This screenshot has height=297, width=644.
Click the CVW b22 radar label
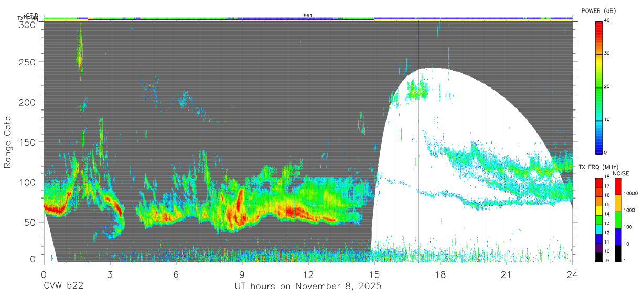click(x=63, y=287)
